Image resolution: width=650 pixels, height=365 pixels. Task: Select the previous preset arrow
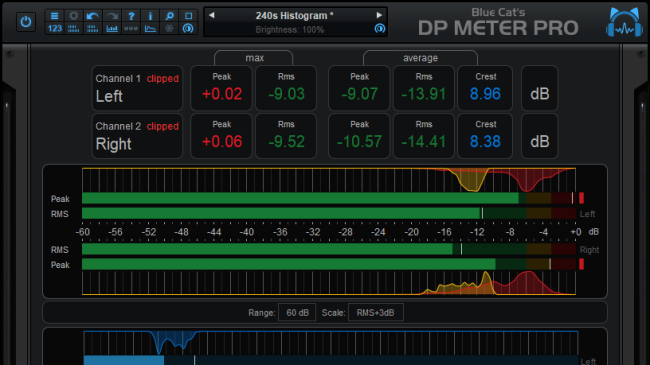coord(211,15)
